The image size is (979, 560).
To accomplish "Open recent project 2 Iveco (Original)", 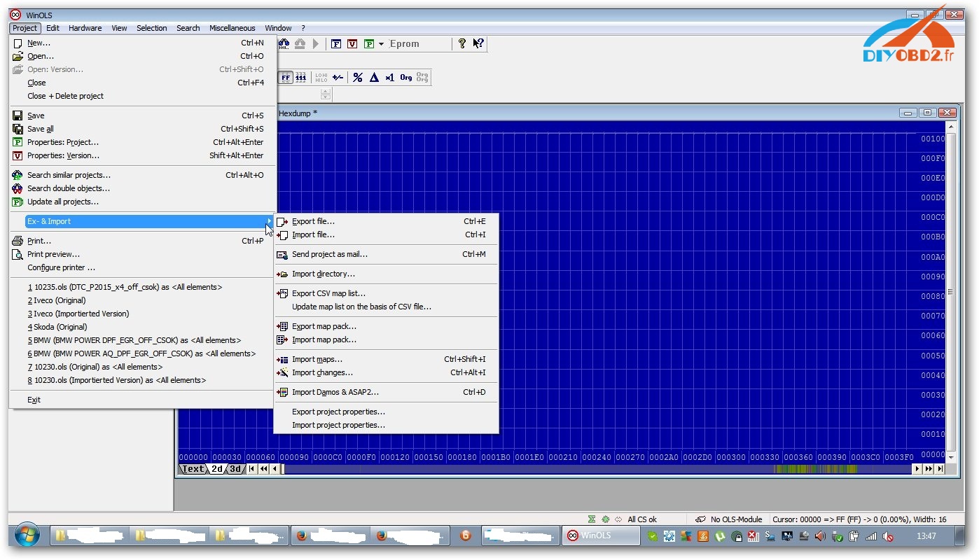I will tap(141, 300).
